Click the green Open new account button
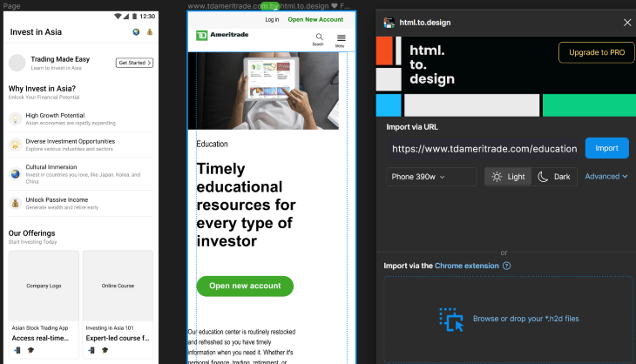The height and width of the screenshot is (364, 636). (x=245, y=286)
